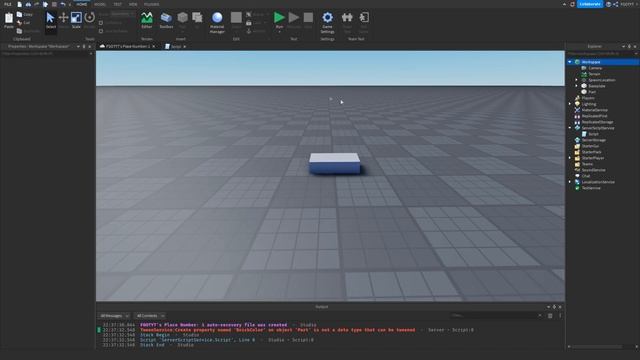Click the Group icon in Edit section
640x360 pixels.
[x=249, y=14]
